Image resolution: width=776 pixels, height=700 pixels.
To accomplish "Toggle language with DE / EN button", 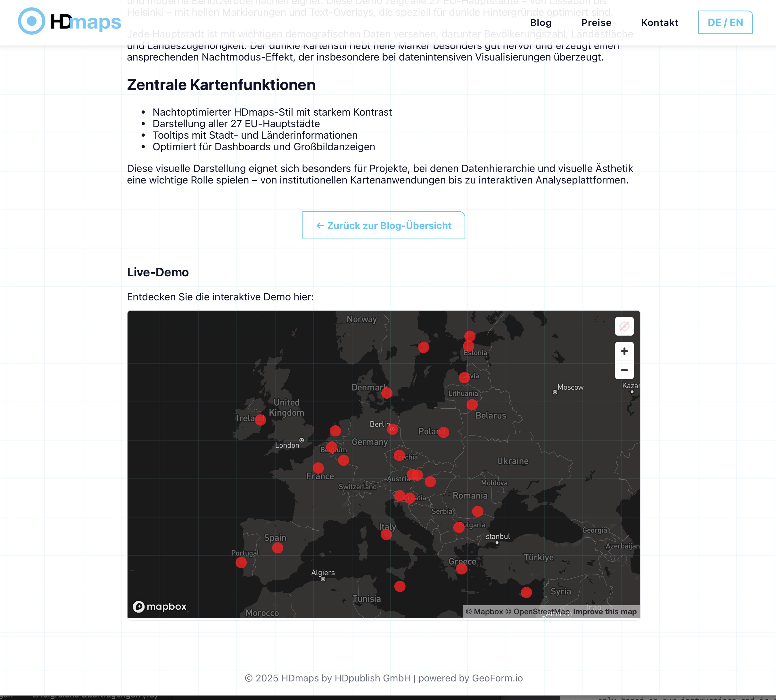I will 725,22.
